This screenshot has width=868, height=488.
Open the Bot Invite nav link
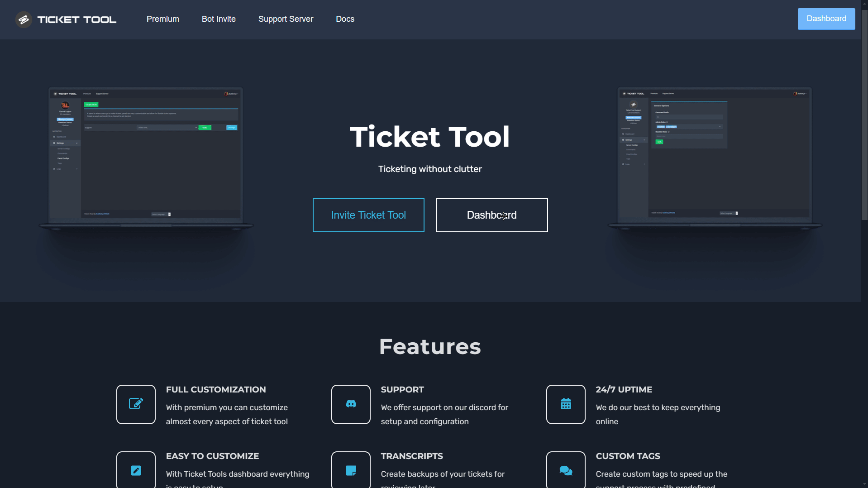coord(219,19)
